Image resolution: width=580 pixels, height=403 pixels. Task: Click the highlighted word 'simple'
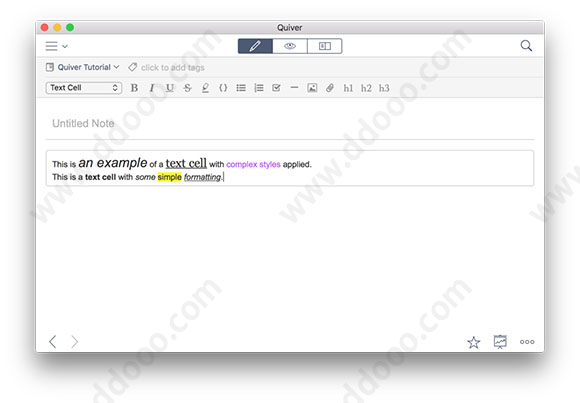tap(169, 177)
